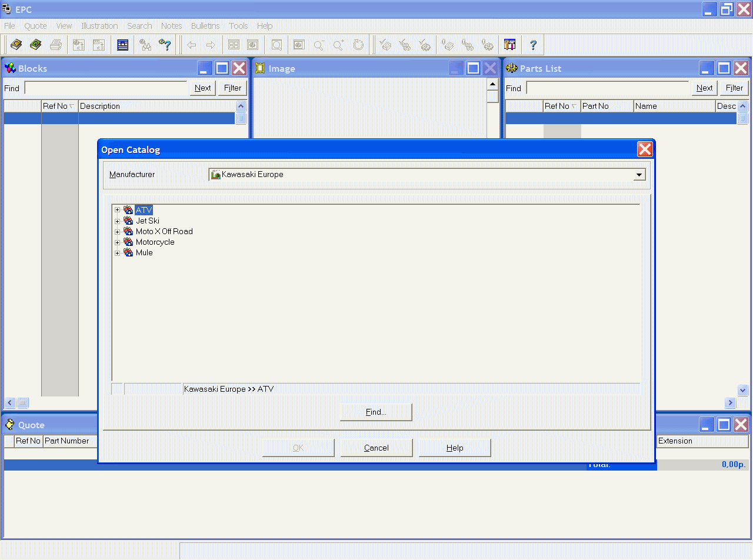Image resolution: width=753 pixels, height=560 pixels.
Task: Click the paperclip with book bulletin icon
Action: pyautogui.click(x=448, y=45)
